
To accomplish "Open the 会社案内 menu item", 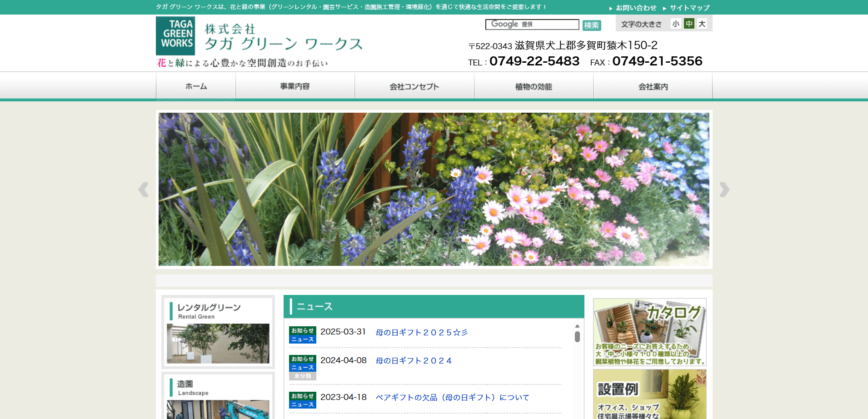I will point(653,86).
